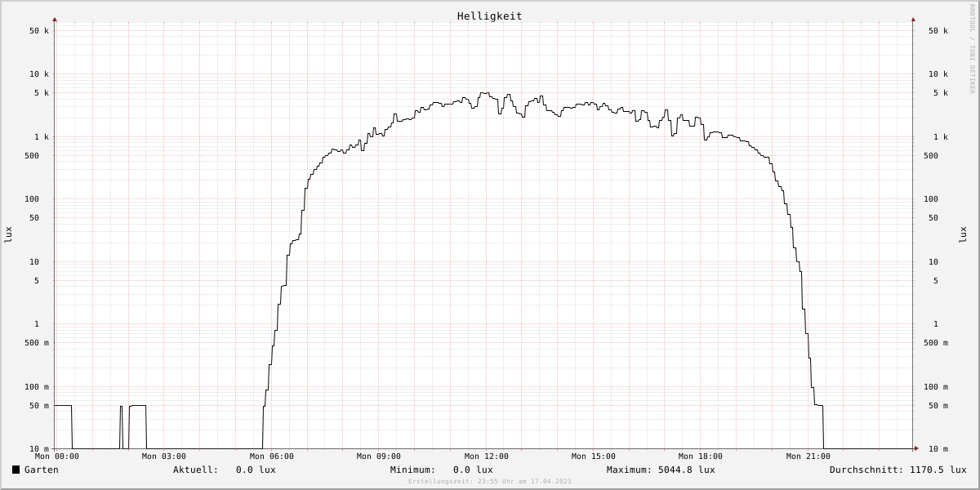Viewport: 980px width, 490px height.
Task: Click the 1 k tick on the left axis
Action: tap(42, 137)
